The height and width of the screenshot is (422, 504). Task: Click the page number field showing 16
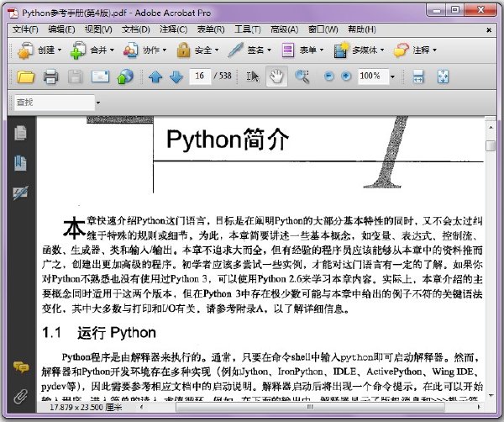click(200, 76)
